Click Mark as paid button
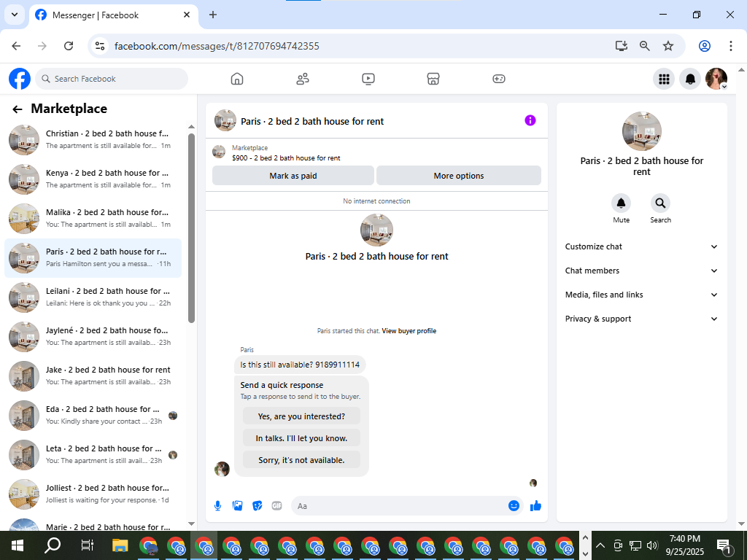The image size is (747, 560). click(x=293, y=176)
